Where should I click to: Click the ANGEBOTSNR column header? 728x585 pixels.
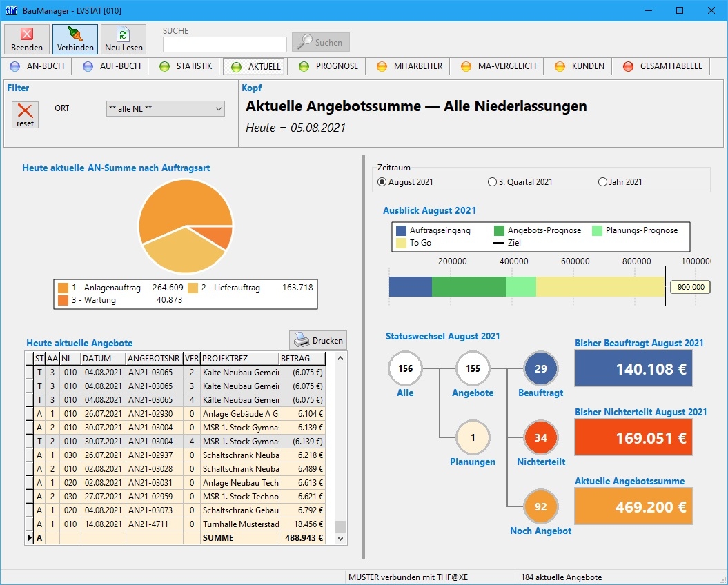[154, 359]
